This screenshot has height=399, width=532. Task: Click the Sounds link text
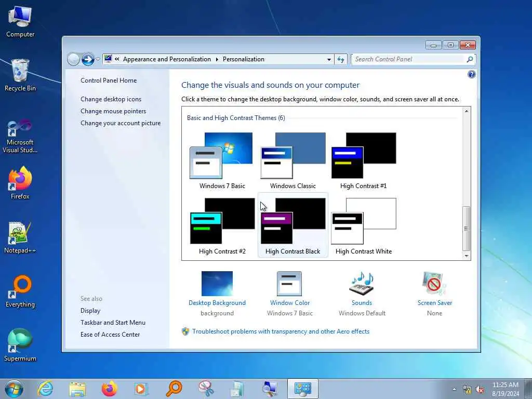click(x=362, y=303)
